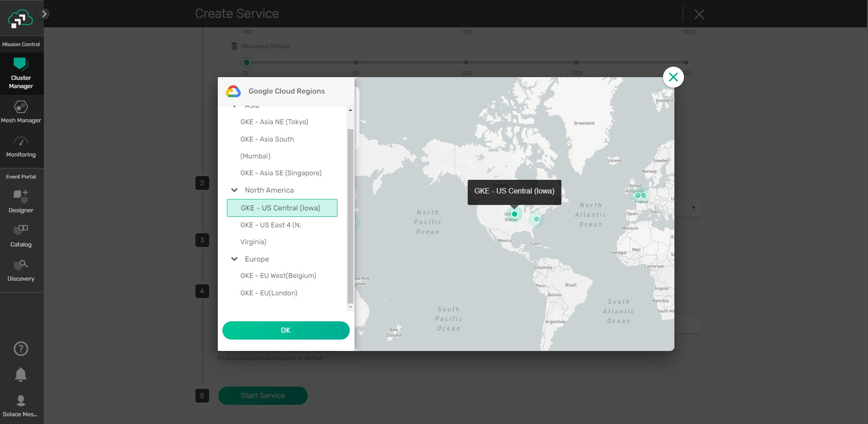Select GKE - Asia SE (Singapore) region
868x424 pixels.
281,173
